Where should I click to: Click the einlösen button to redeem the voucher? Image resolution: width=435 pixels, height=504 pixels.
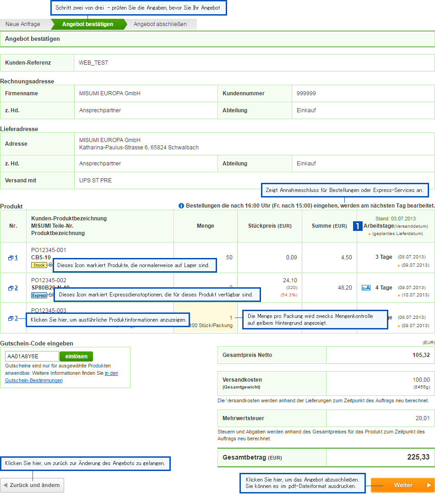pos(76,356)
